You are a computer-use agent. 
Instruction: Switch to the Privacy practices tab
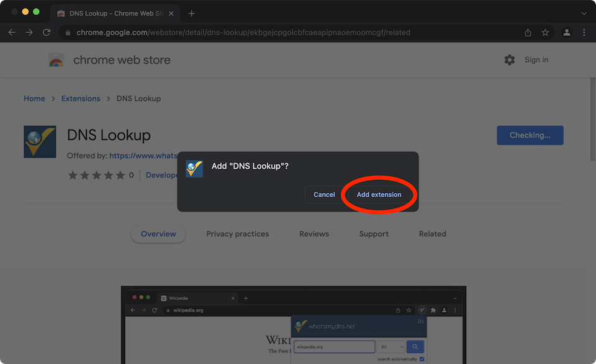(x=237, y=234)
